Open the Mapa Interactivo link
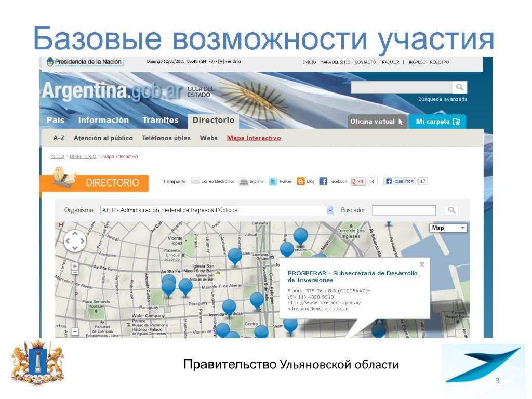Viewport: 532px width, 399px height. pyautogui.click(x=254, y=138)
